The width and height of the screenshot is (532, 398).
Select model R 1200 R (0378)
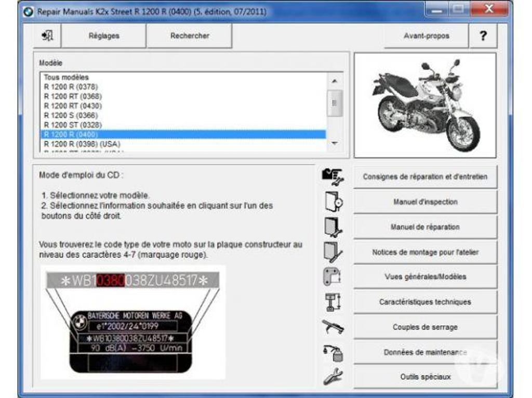coord(183,87)
